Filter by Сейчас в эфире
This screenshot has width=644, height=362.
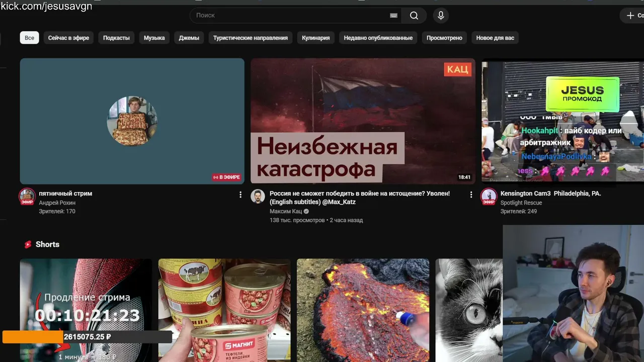pos(68,38)
